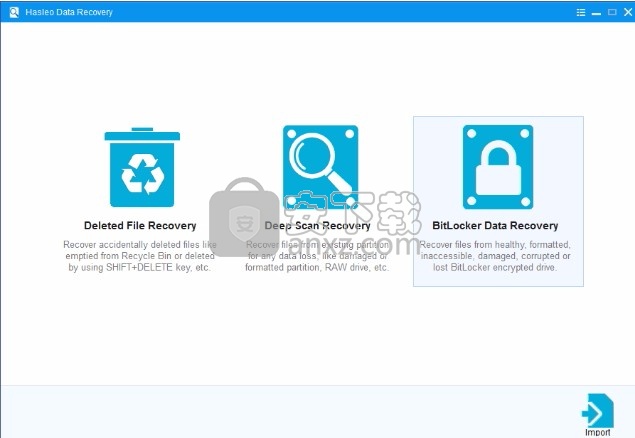Select the BitLocker Data Recovery heading

point(495,225)
